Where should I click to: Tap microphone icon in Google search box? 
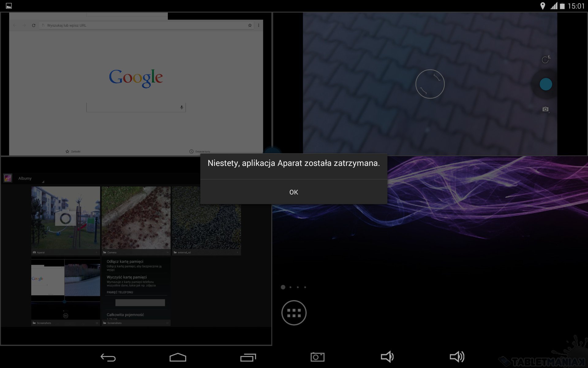(182, 107)
